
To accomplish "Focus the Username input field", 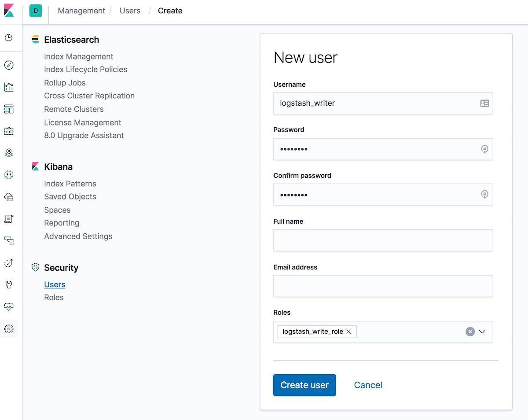I will pyautogui.click(x=383, y=103).
